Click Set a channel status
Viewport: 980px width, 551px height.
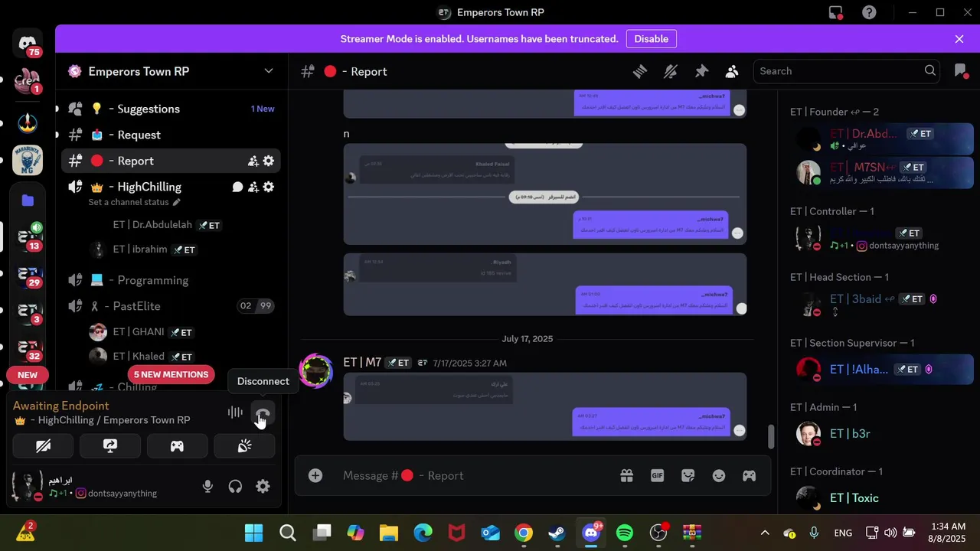(134, 202)
